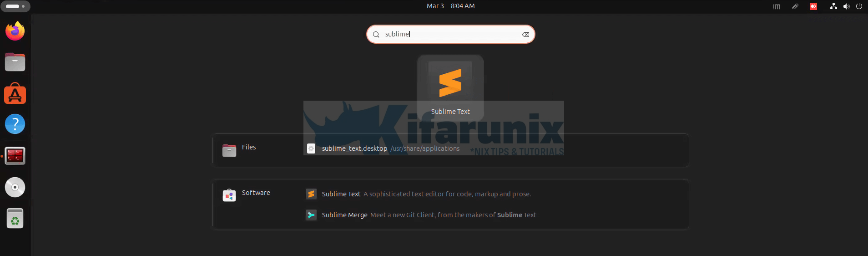
Task: Click the Software search provider label
Action: (x=256, y=193)
